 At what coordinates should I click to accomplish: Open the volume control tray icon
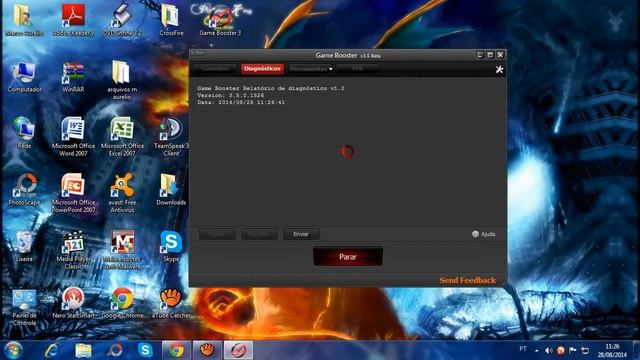point(549,350)
